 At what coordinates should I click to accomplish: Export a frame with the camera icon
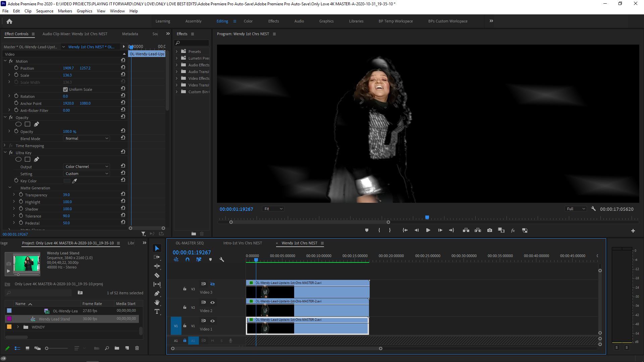(x=489, y=230)
